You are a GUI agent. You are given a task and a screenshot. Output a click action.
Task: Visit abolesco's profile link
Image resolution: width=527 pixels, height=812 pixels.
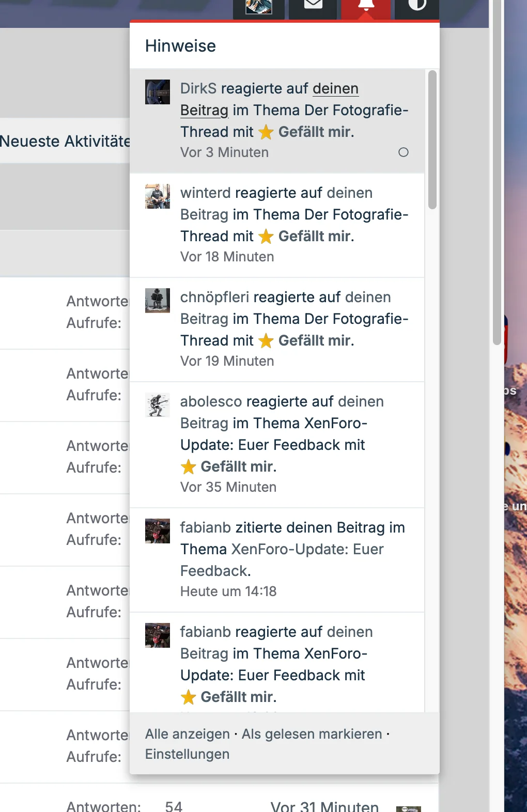click(211, 401)
